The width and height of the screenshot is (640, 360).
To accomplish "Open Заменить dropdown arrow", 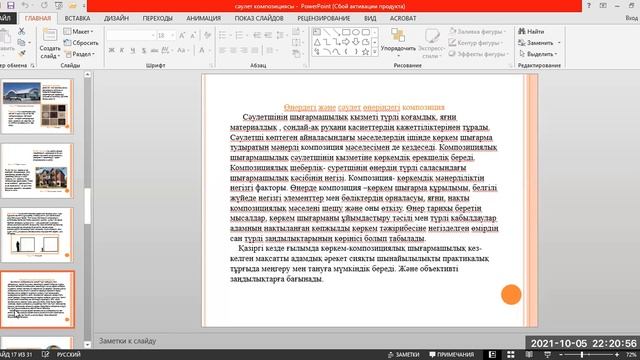I will pos(559,42).
